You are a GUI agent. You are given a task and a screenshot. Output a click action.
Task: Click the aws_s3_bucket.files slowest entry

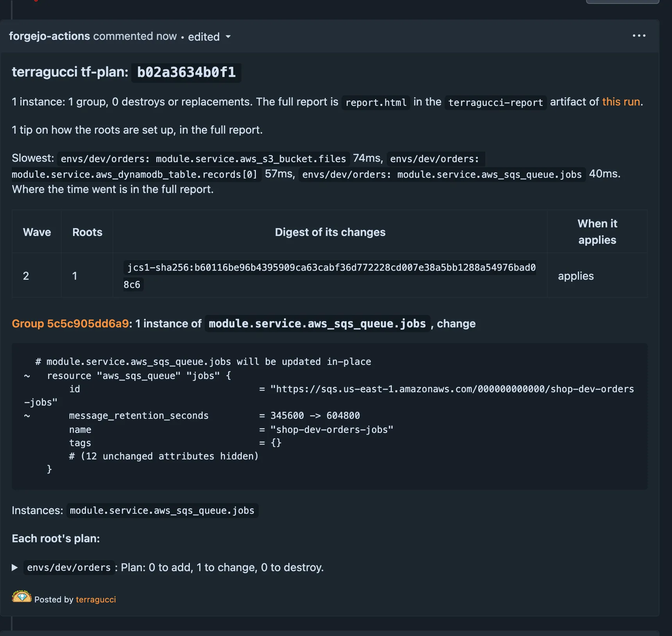[x=203, y=159]
